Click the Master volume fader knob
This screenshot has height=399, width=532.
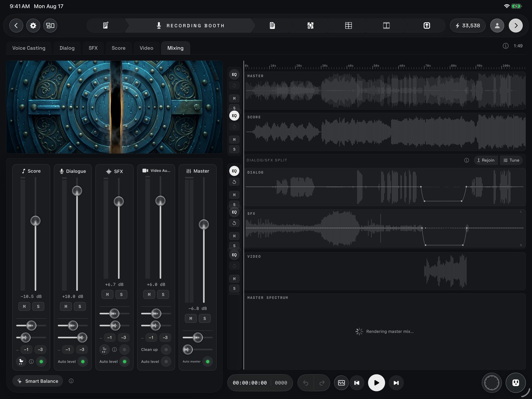[204, 224]
